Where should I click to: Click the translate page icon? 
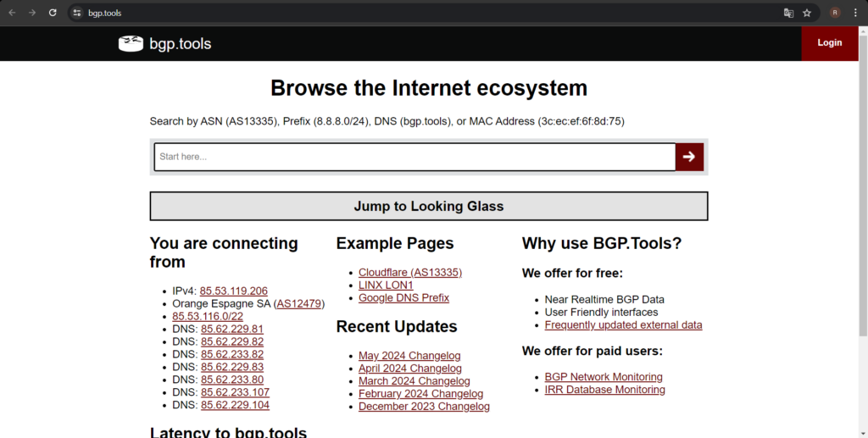pyautogui.click(x=788, y=13)
